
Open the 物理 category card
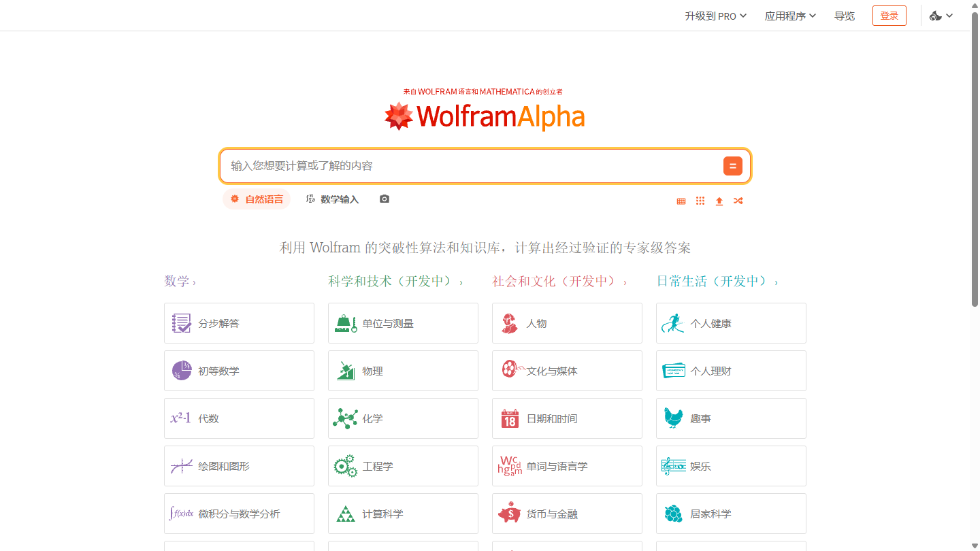403,371
